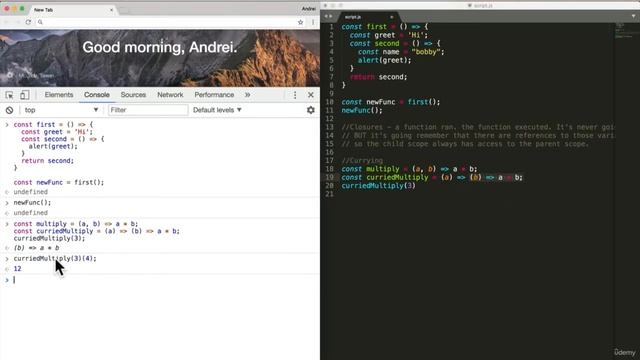Viewport: 640px width, 360px height.
Task: Open the Sources tab in DevTools
Action: click(x=133, y=95)
